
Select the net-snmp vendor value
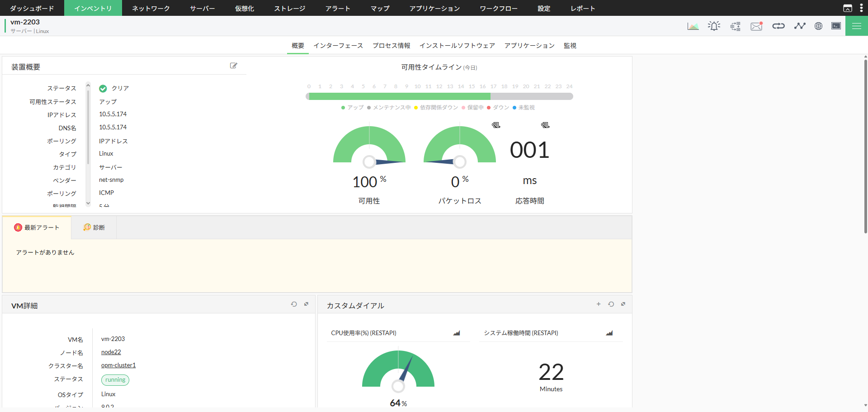pos(111,180)
